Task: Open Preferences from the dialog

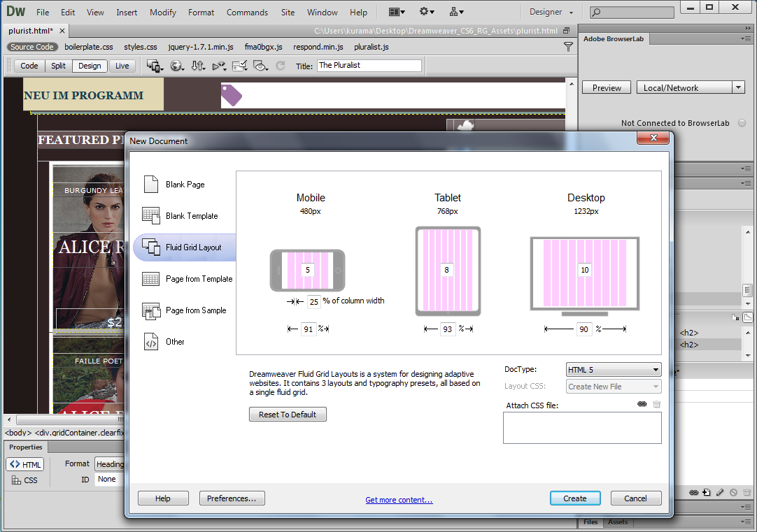Action: coord(232,498)
